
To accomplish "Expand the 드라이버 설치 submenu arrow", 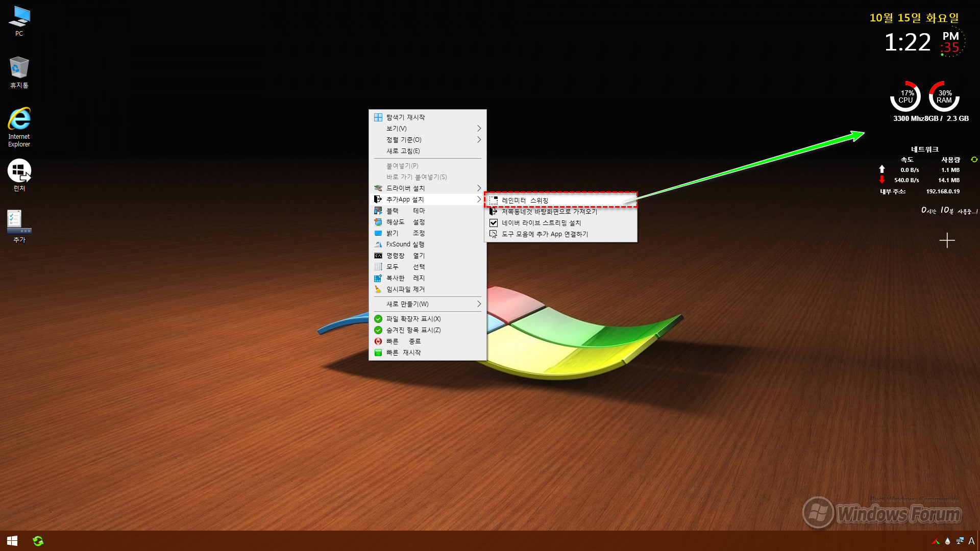I will pyautogui.click(x=479, y=188).
